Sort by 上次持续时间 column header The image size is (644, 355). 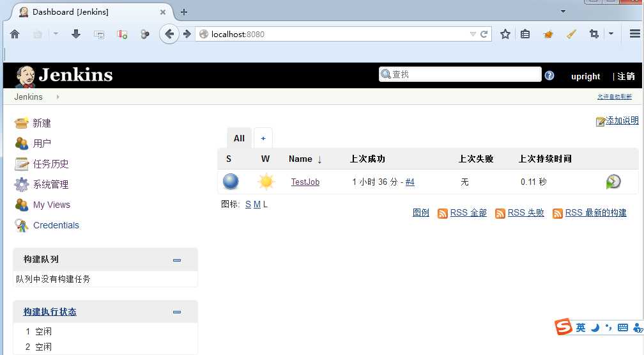tap(545, 159)
